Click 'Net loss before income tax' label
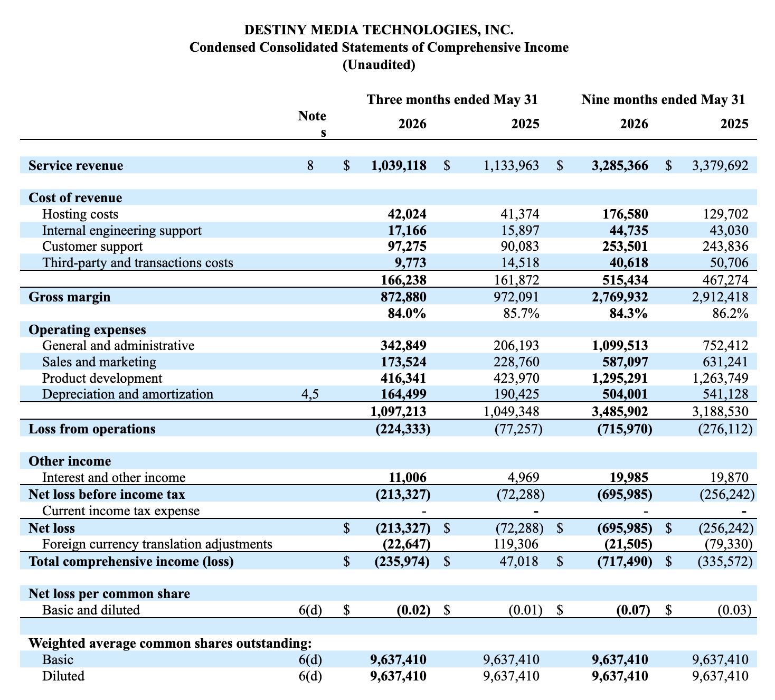This screenshot has height=700, width=775. point(107,495)
